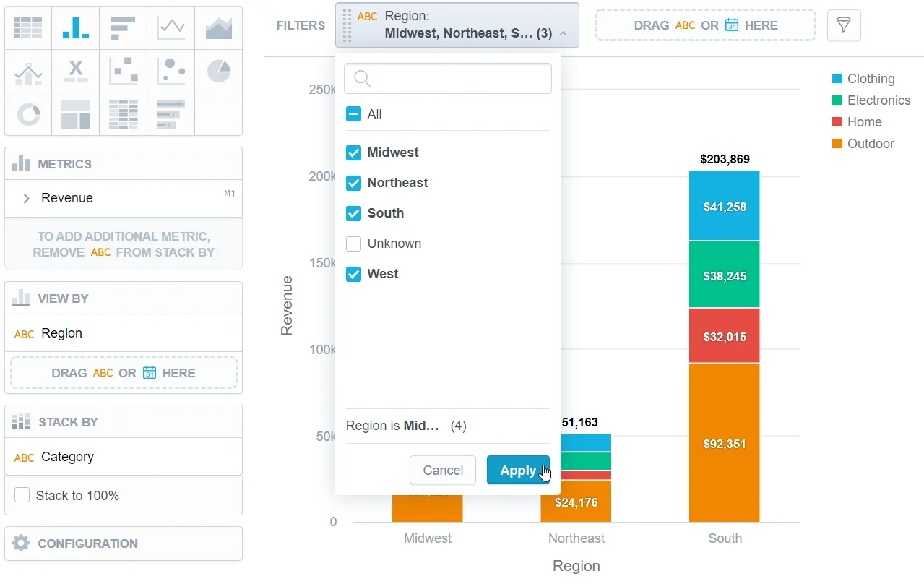This screenshot has height=584, width=924.
Task: Click the region filter search field
Action: [447, 78]
